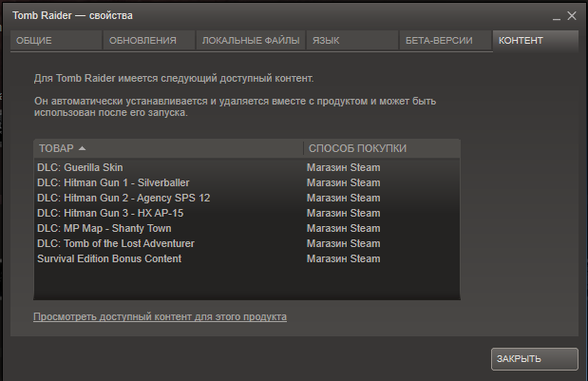Screen dimensions: 588x381
Task: Select row DLC: Hitman Gun 1 - Silverballer
Action: tap(247, 182)
